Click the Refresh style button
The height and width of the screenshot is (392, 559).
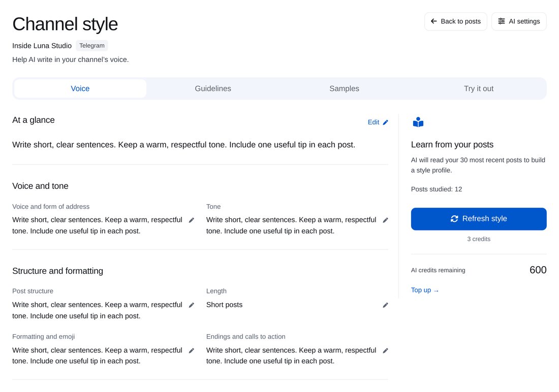478,219
